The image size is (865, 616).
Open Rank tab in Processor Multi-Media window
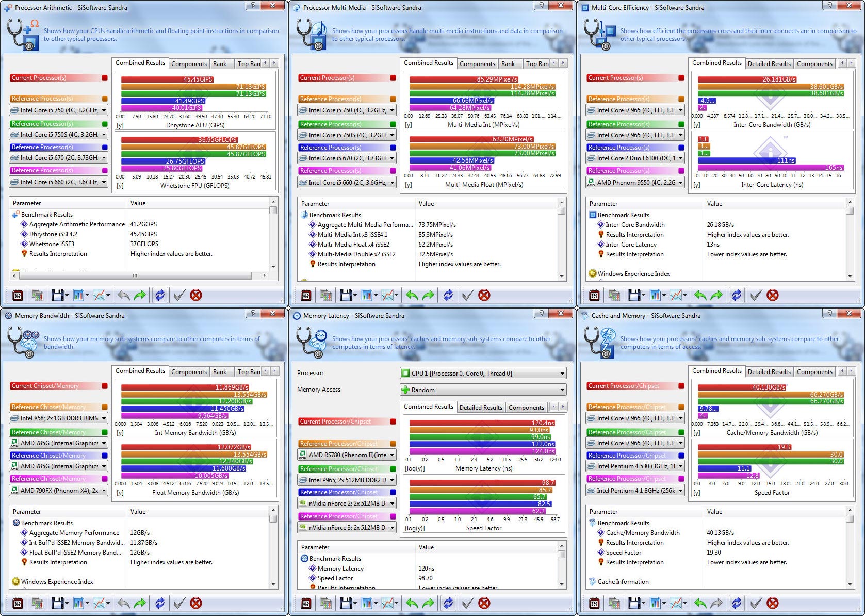[x=508, y=64]
